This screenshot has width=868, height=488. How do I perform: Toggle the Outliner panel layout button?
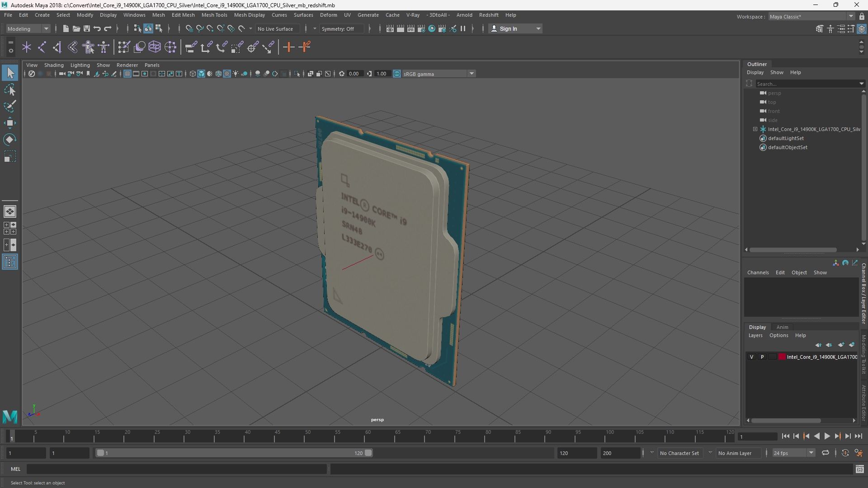tap(10, 262)
